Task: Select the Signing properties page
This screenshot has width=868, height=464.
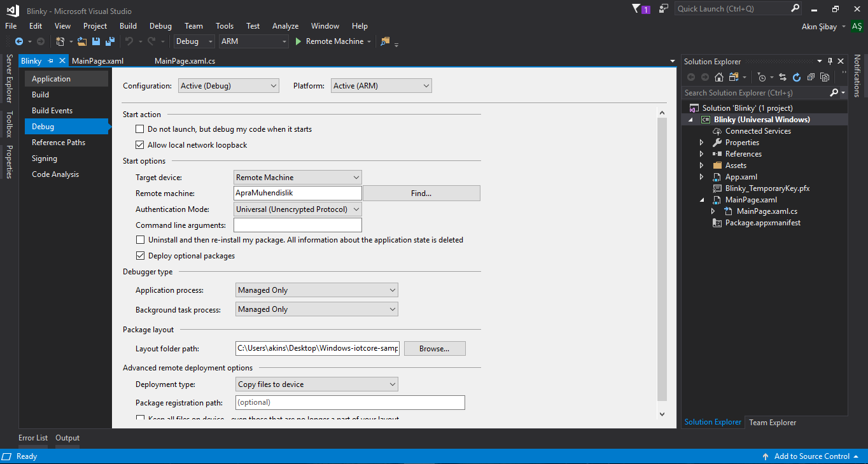Action: (67, 158)
